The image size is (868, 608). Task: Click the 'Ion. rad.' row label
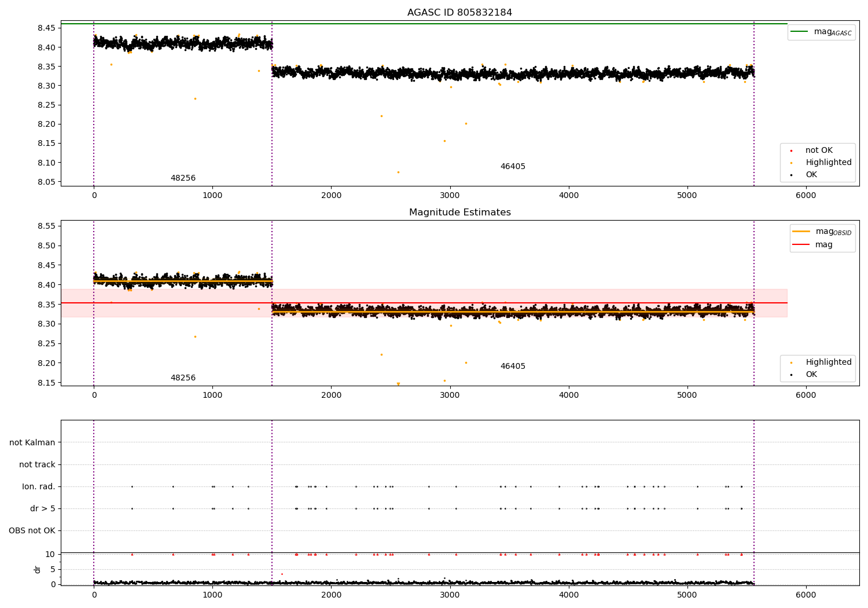click(39, 486)
